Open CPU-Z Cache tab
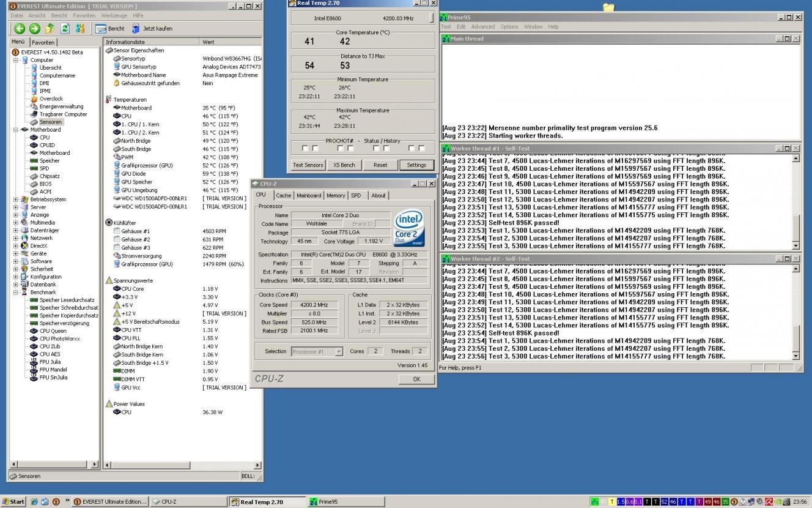The height and width of the screenshot is (508, 812). 283,196
